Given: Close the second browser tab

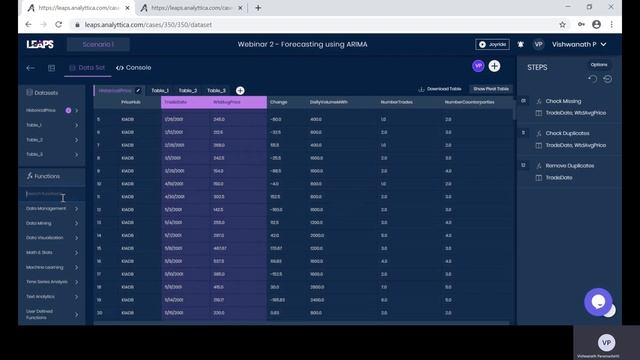Looking at the screenshot, I should [x=240, y=8].
